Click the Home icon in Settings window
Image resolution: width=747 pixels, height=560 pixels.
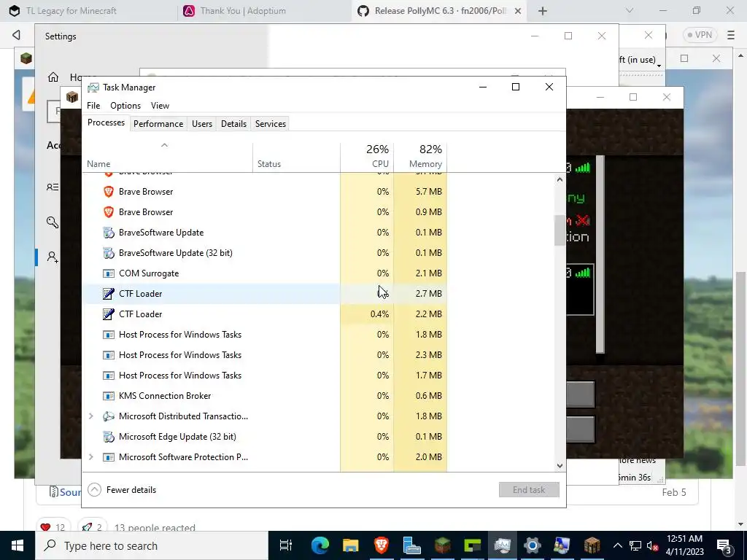point(53,77)
